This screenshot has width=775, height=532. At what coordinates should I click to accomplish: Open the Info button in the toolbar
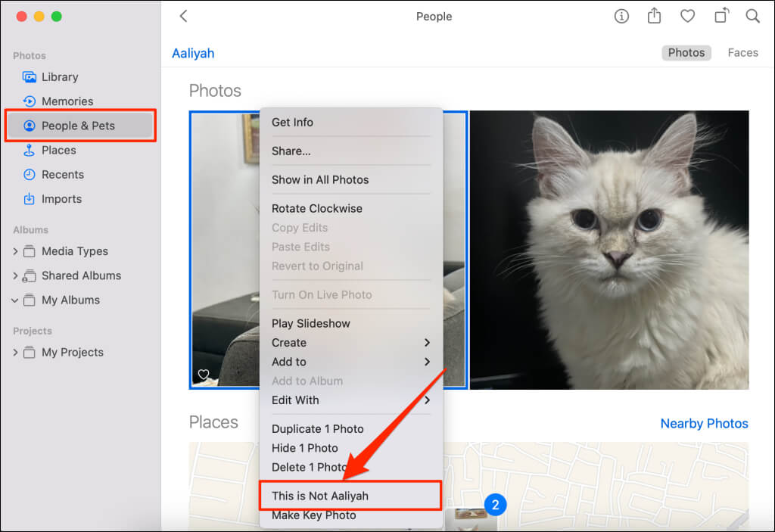(x=621, y=17)
